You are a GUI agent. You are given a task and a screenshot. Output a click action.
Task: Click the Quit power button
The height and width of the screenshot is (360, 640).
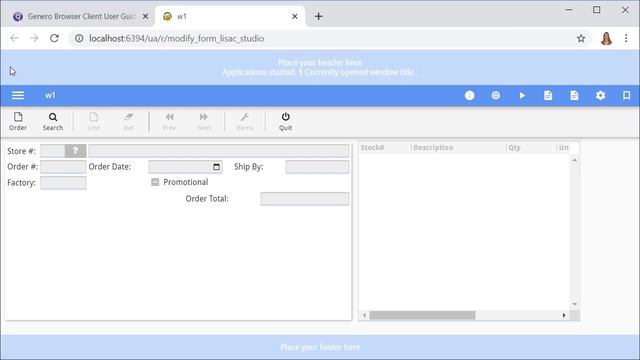point(285,122)
